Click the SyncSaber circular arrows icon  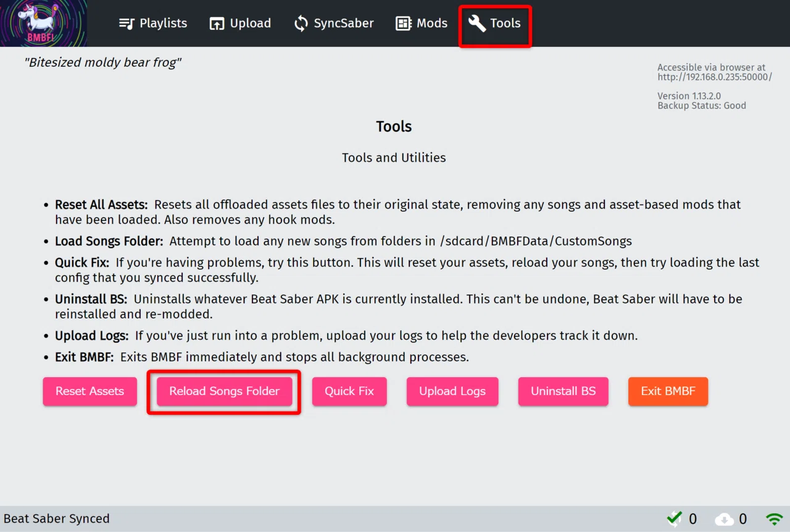point(301,23)
